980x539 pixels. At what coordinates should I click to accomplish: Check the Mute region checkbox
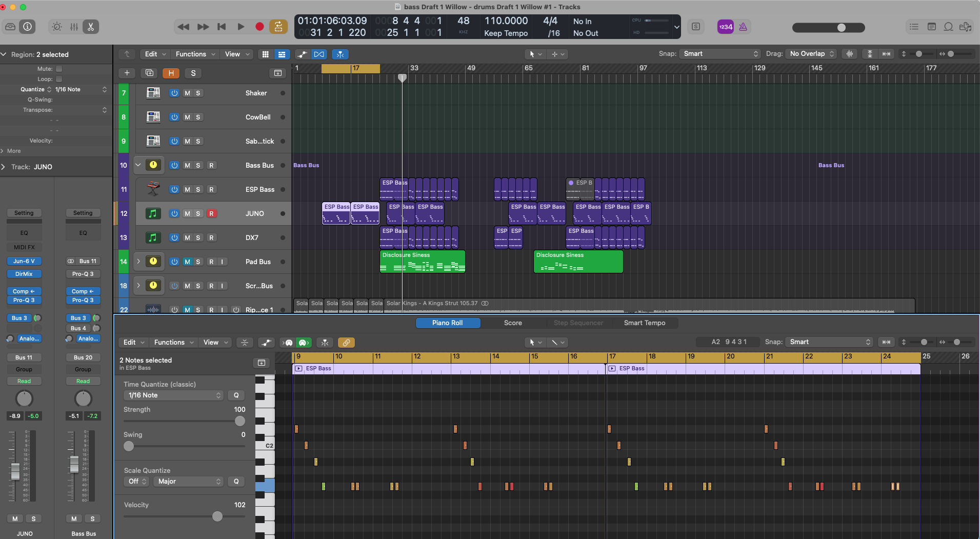pyautogui.click(x=59, y=69)
